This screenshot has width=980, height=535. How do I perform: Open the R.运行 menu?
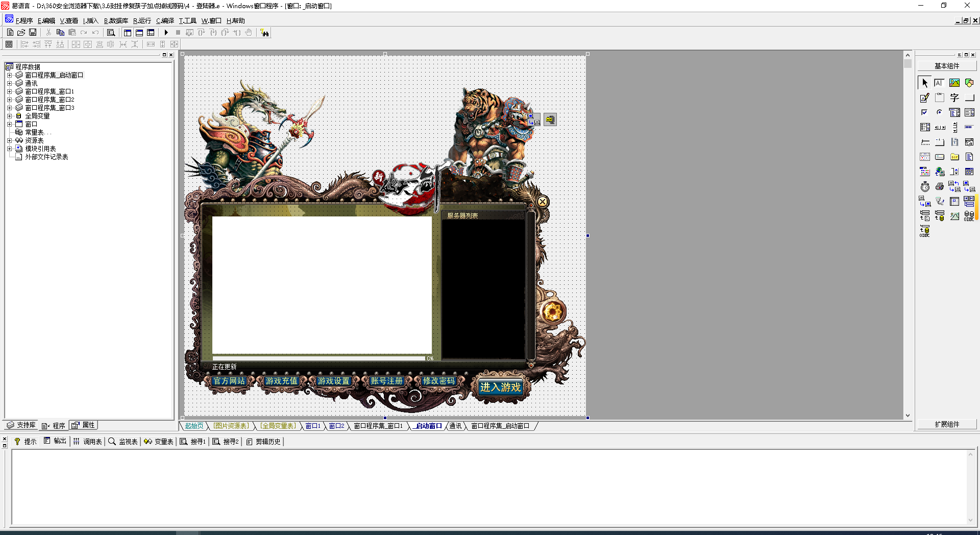142,21
